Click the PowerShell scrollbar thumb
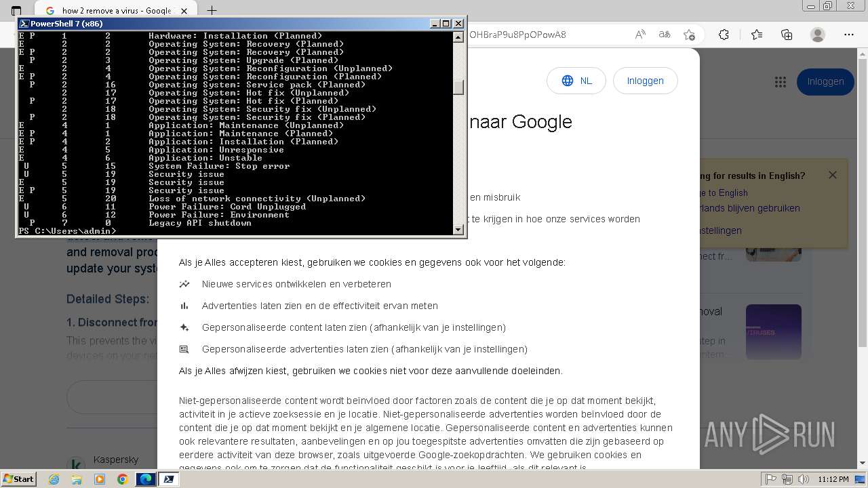 coord(459,87)
